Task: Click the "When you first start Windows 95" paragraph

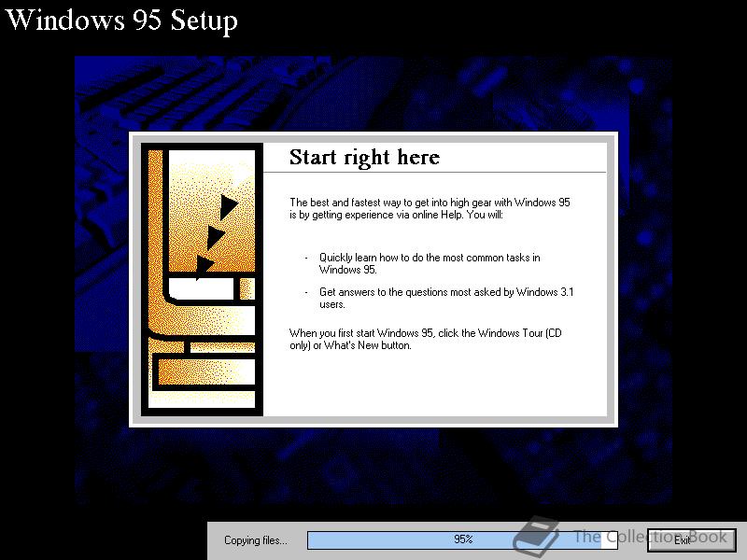Action: pyautogui.click(x=426, y=339)
